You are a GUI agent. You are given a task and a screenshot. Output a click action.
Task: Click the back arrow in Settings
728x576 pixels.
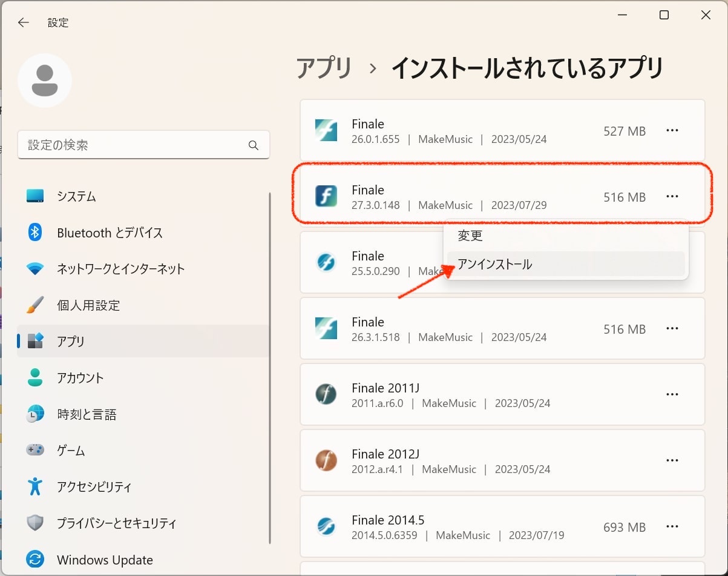pos(23,22)
